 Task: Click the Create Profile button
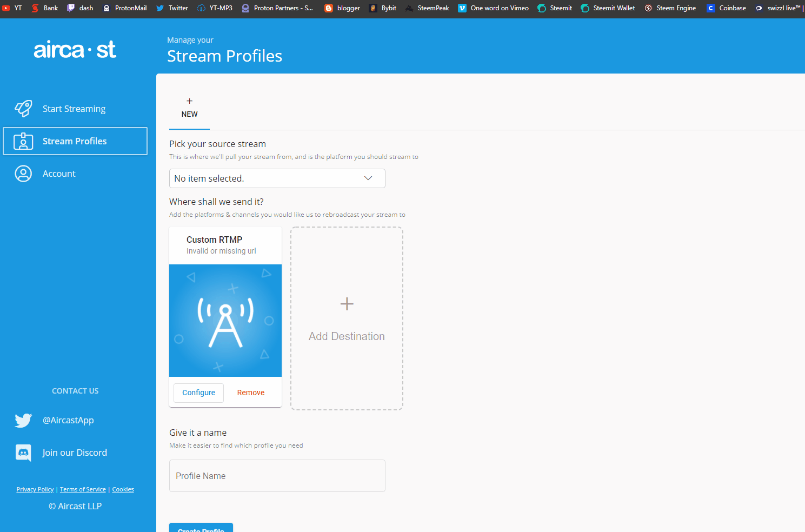201,528
